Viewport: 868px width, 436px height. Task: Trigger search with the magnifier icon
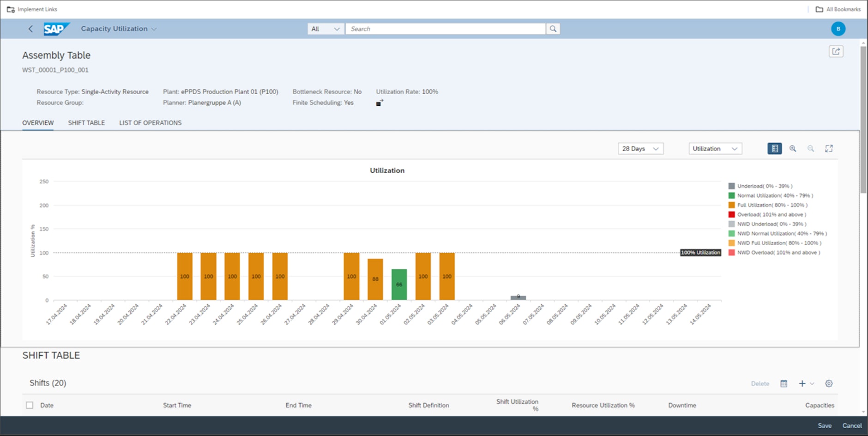(553, 28)
